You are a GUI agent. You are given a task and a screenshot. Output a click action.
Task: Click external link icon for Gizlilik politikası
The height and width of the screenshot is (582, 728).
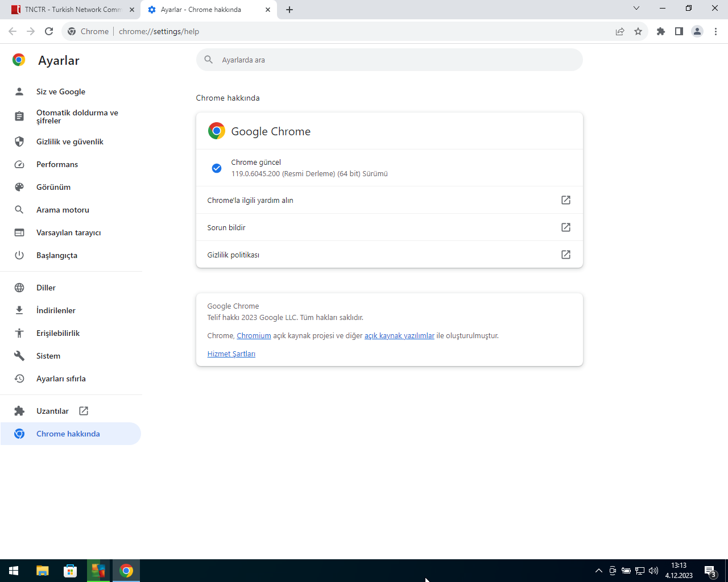[x=566, y=255]
